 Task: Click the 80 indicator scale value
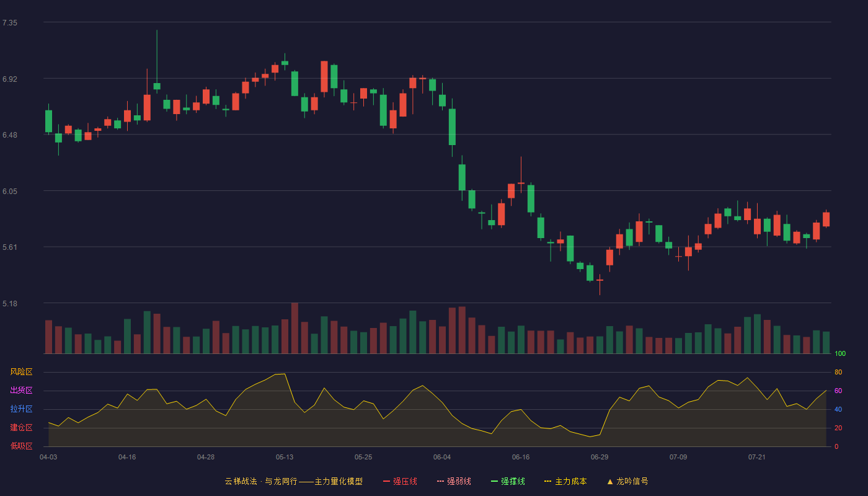[x=838, y=373]
